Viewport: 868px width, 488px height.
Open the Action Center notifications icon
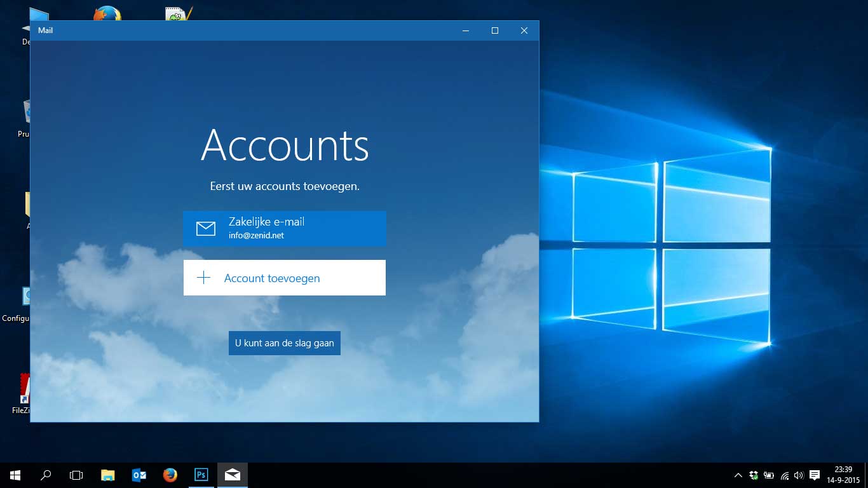815,475
